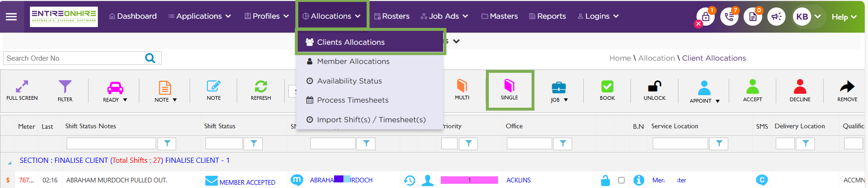Screen dimensions: 868x188
Task: Tick the checkbox in Abraham Murdoch row
Action: tap(622, 180)
